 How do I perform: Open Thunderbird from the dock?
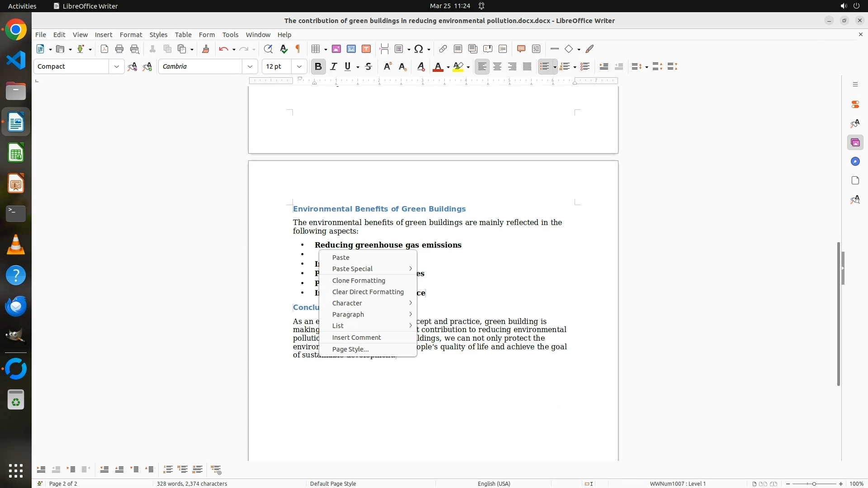tap(16, 306)
